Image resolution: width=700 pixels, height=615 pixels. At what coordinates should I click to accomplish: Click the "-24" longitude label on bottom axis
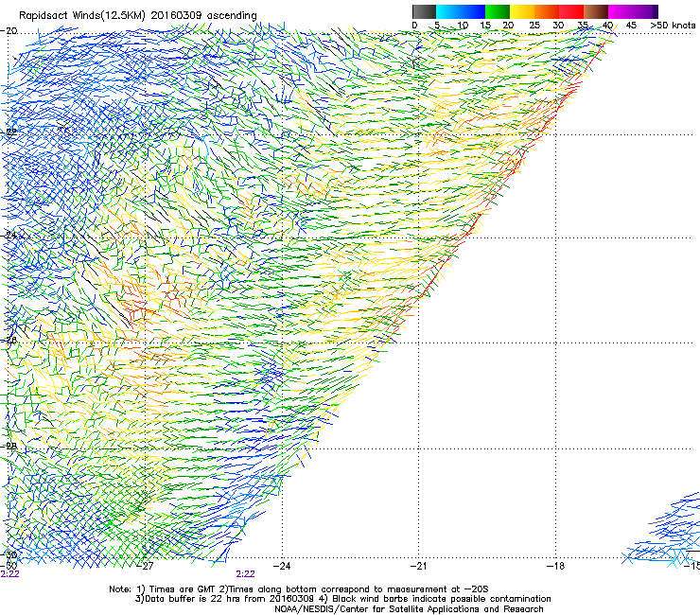282,567
